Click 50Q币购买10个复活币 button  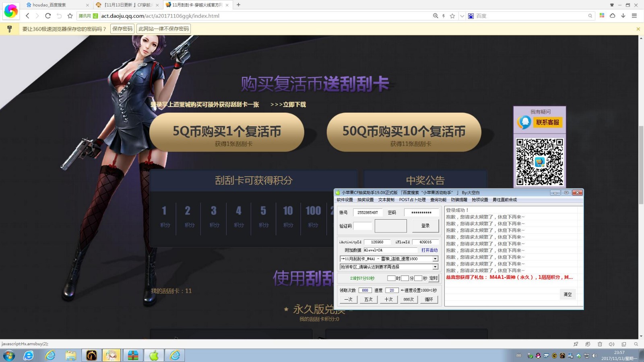(404, 132)
